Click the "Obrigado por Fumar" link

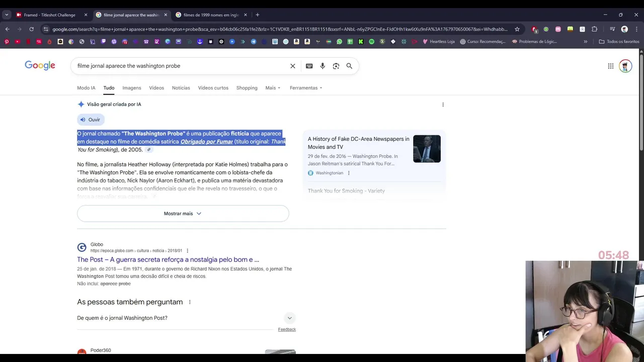[207, 142]
